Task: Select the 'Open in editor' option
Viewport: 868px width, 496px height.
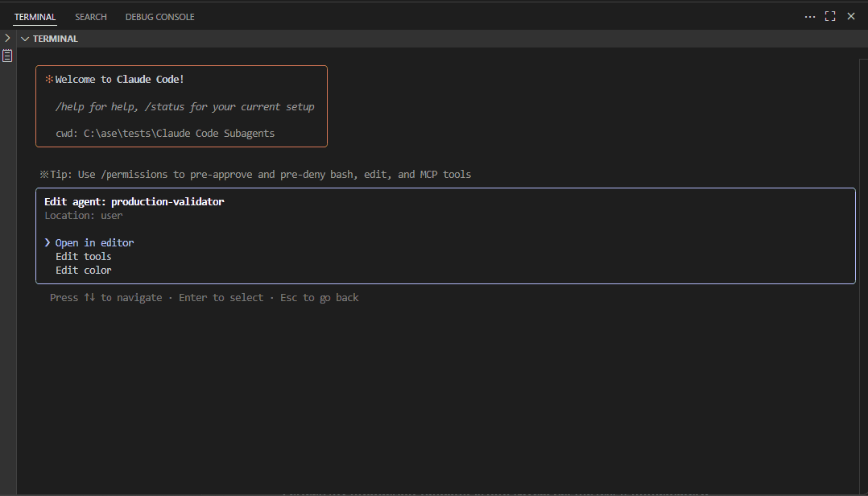Action: (94, 242)
